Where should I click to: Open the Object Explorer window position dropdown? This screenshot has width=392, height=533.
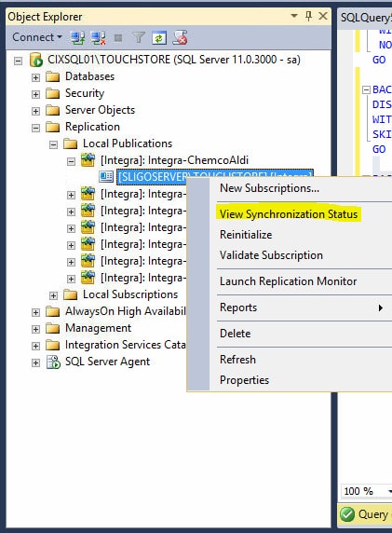(294, 16)
